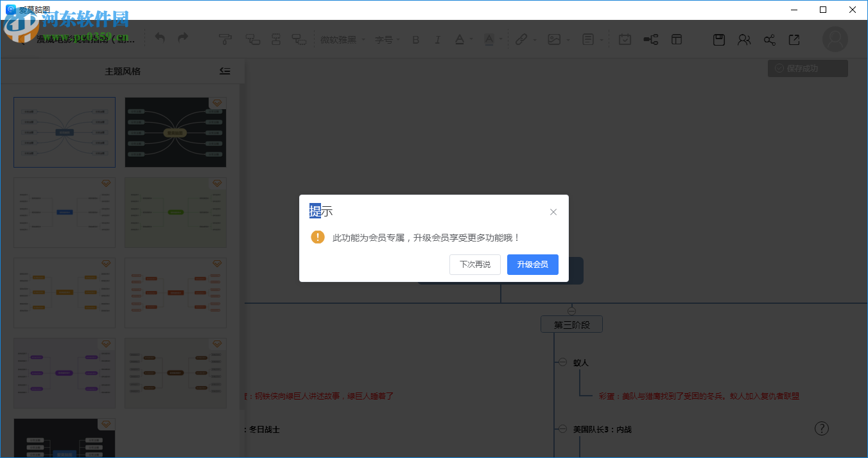
Task: Select the format painter tool
Action: pyautogui.click(x=225, y=39)
